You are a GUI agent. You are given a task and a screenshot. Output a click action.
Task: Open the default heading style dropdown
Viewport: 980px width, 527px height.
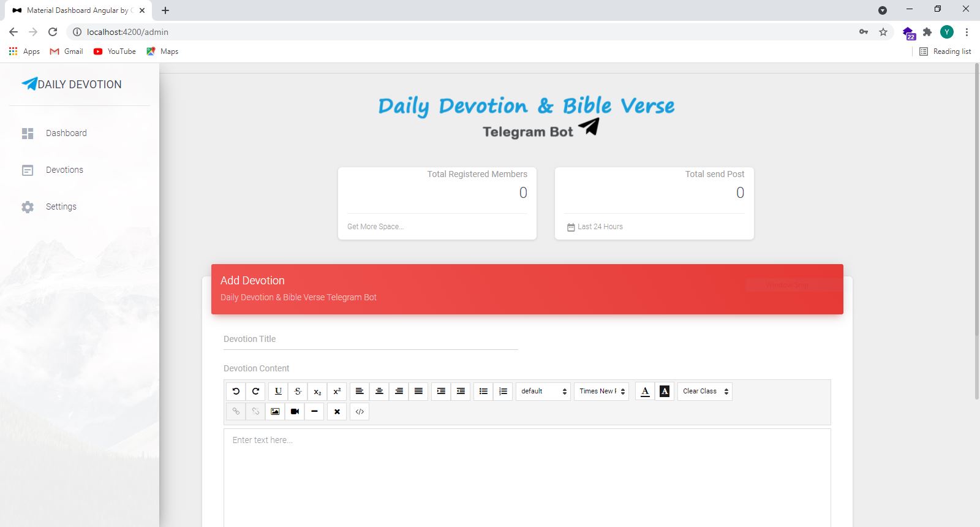(x=543, y=392)
